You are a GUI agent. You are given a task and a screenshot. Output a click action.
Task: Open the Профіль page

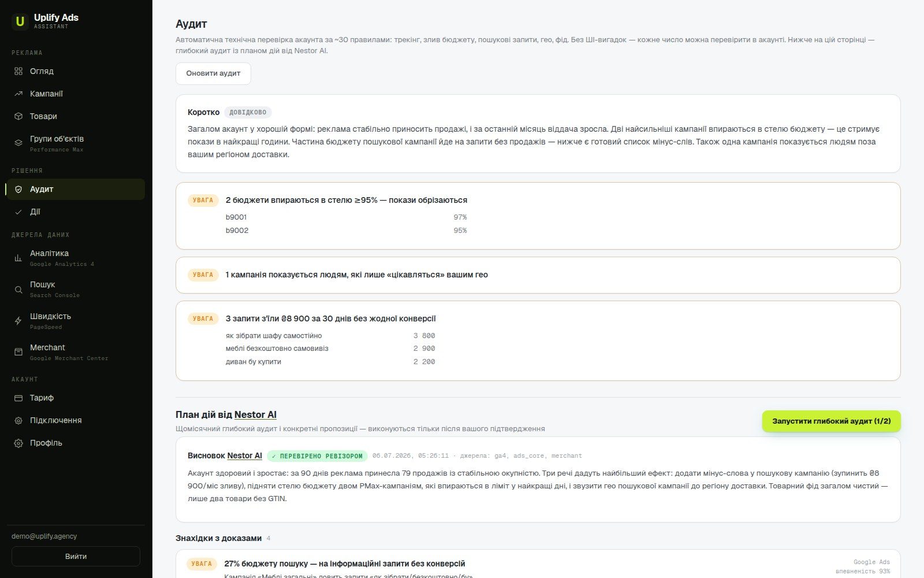click(x=76, y=443)
